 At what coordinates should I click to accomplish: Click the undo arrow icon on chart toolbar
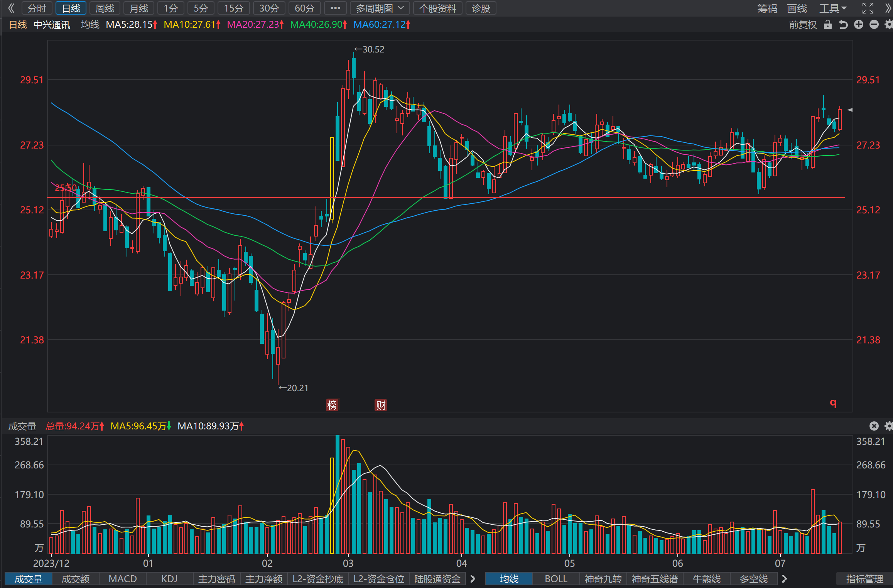pos(843,25)
